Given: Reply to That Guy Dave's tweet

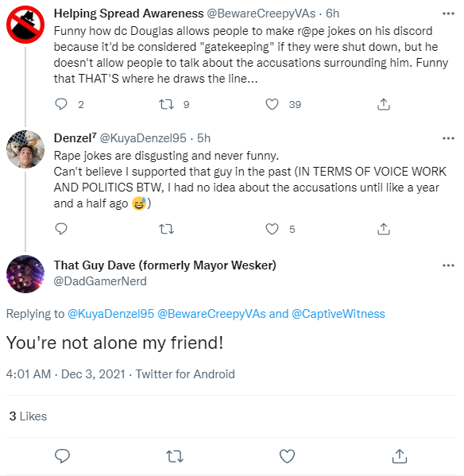Looking at the screenshot, I should pos(62,456).
